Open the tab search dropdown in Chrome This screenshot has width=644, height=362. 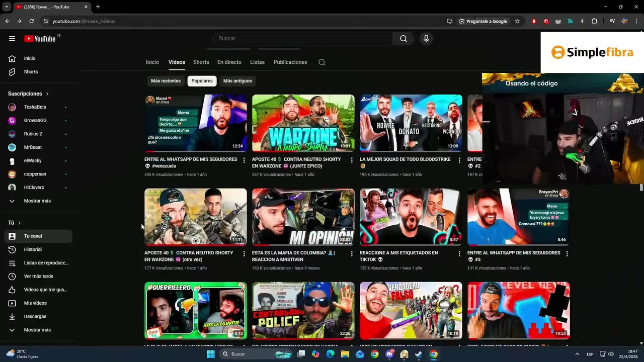[x=7, y=7]
